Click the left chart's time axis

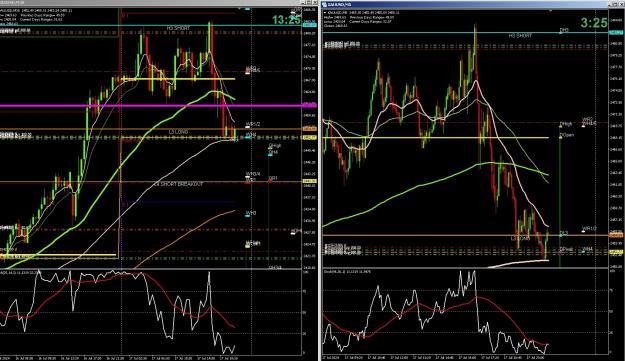[151, 358]
